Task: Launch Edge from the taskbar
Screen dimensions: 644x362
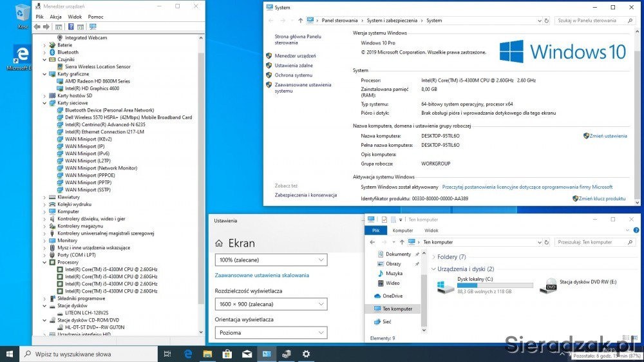Action: click(187, 354)
